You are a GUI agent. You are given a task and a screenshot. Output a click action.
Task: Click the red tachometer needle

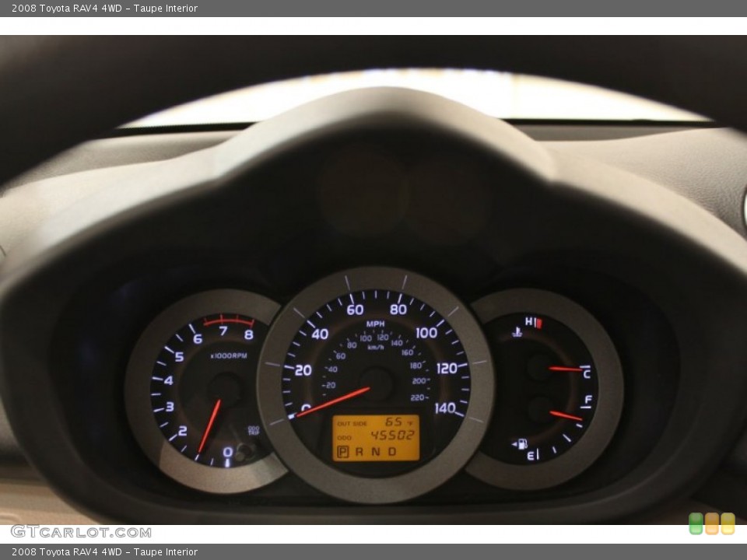tap(209, 425)
